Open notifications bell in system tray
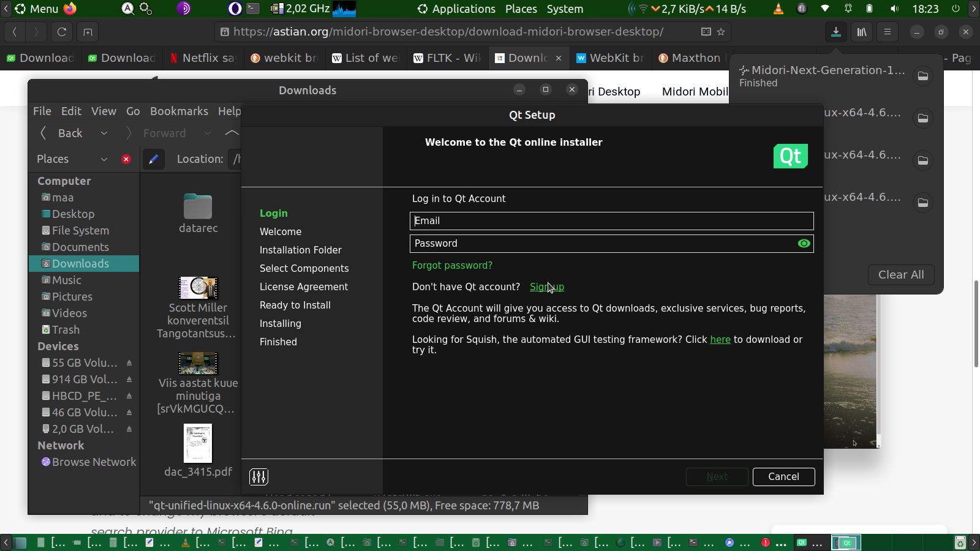Screen dimensions: 980x551 click(x=848, y=9)
